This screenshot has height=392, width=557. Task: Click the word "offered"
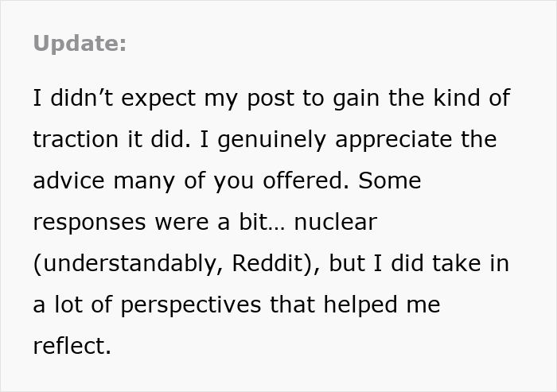tap(305, 181)
